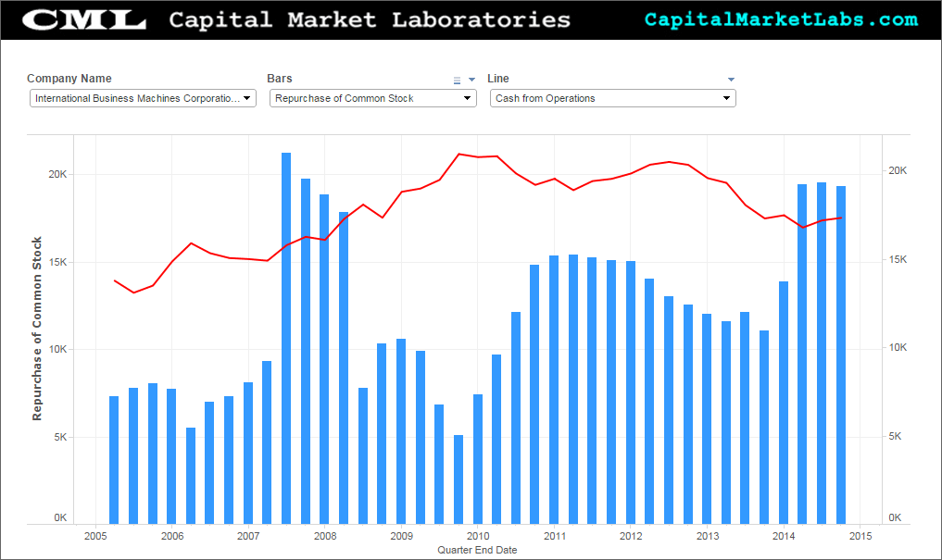Select the shortest blue bar just before 2010
The height and width of the screenshot is (560, 942).
click(458, 479)
